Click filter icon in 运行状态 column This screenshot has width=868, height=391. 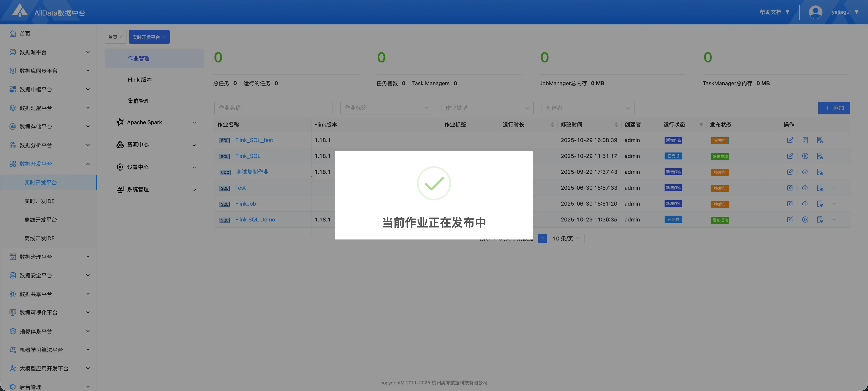pyautogui.click(x=701, y=125)
